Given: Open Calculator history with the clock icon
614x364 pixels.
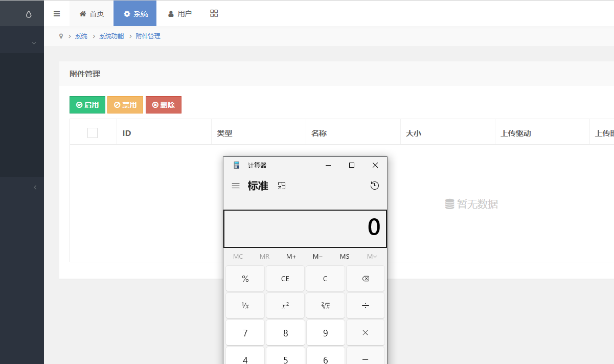Looking at the screenshot, I should tap(374, 186).
